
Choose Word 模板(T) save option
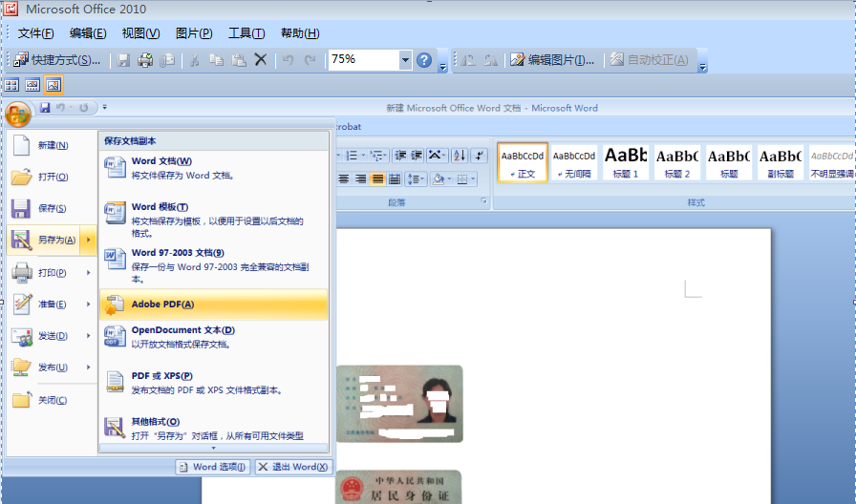[x=213, y=220]
